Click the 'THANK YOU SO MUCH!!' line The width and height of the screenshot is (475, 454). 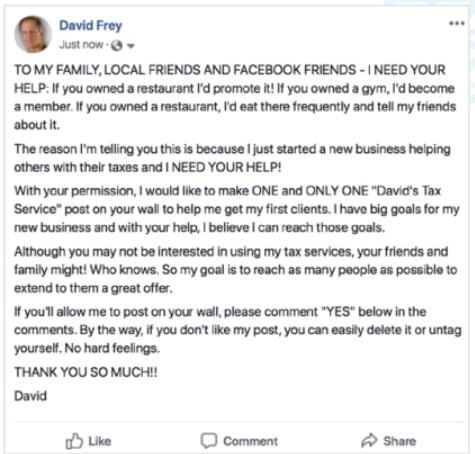tap(86, 372)
